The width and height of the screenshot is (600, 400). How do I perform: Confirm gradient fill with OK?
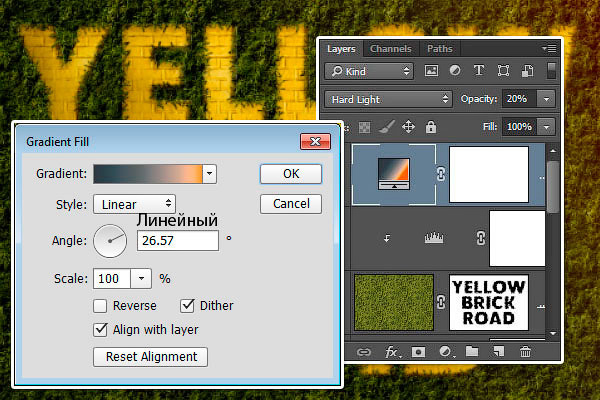tap(291, 174)
